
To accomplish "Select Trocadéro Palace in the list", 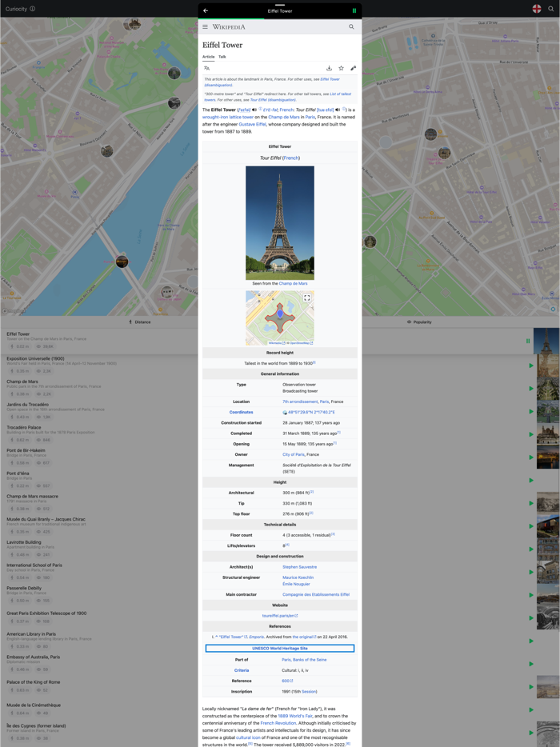I will coord(24,427).
